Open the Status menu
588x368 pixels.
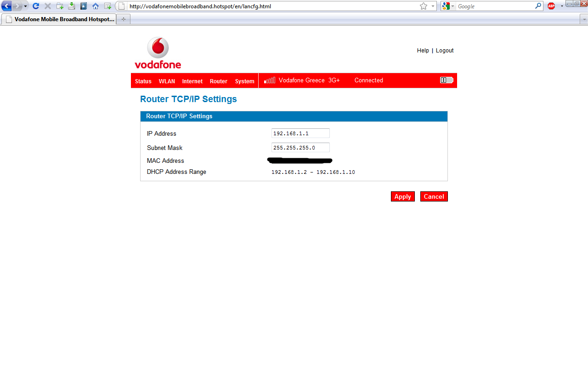pyautogui.click(x=143, y=81)
